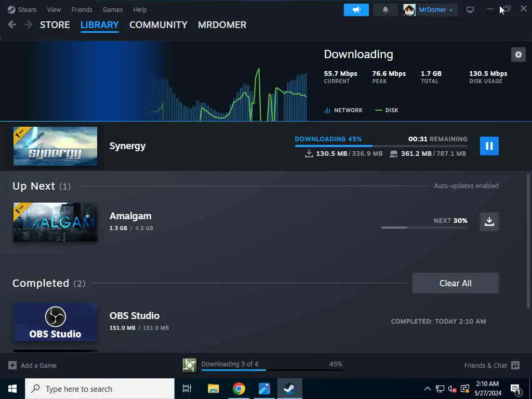Go to the STORE tab

pos(55,25)
